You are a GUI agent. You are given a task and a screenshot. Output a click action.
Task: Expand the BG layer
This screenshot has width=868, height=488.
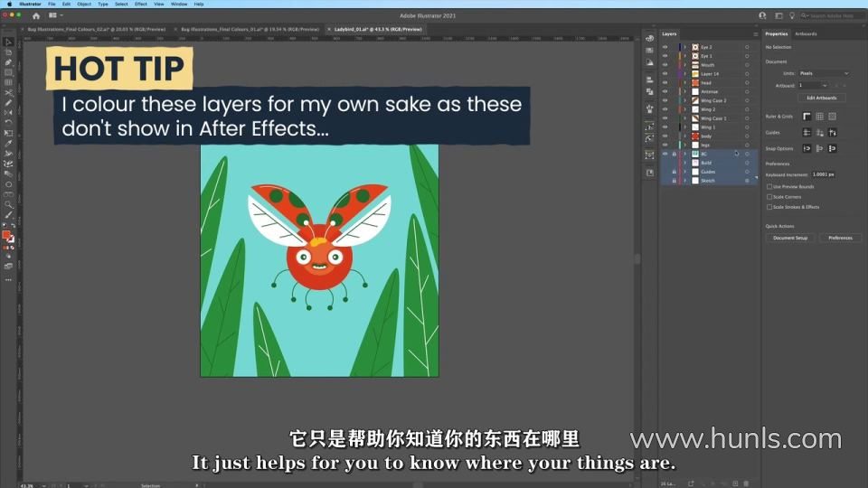pyautogui.click(x=685, y=154)
